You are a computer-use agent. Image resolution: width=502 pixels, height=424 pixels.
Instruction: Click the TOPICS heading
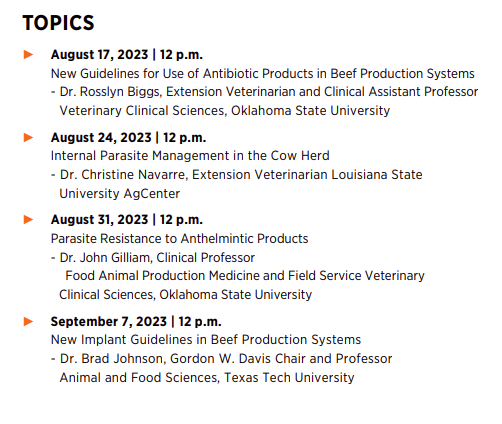tap(58, 23)
